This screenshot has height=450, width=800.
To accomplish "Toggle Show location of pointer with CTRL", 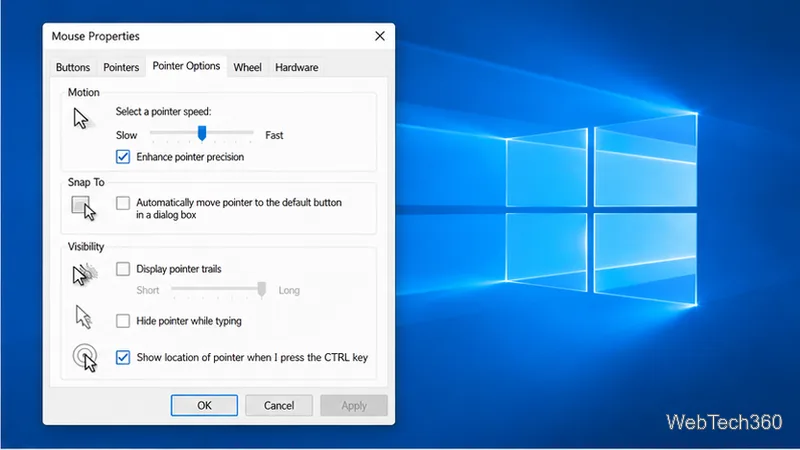I will (123, 358).
